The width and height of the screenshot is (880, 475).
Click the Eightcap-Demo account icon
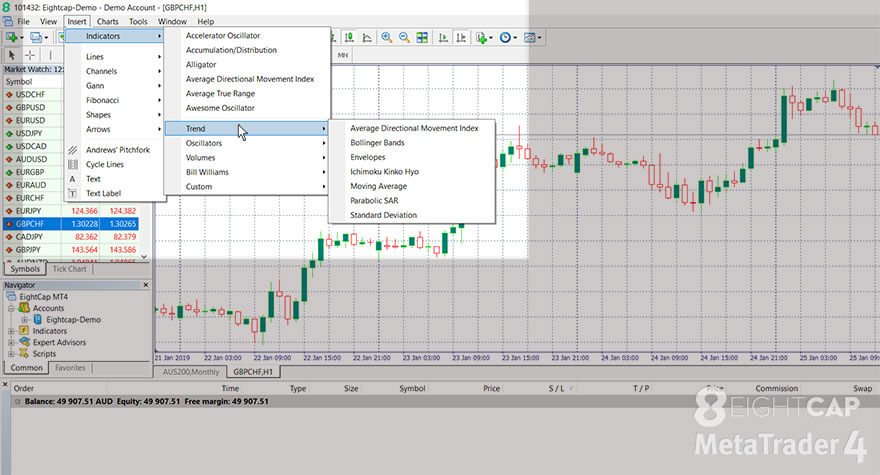tap(38, 319)
